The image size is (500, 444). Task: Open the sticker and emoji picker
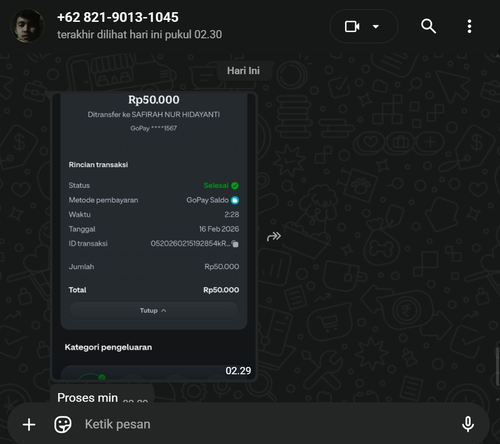pyautogui.click(x=63, y=425)
